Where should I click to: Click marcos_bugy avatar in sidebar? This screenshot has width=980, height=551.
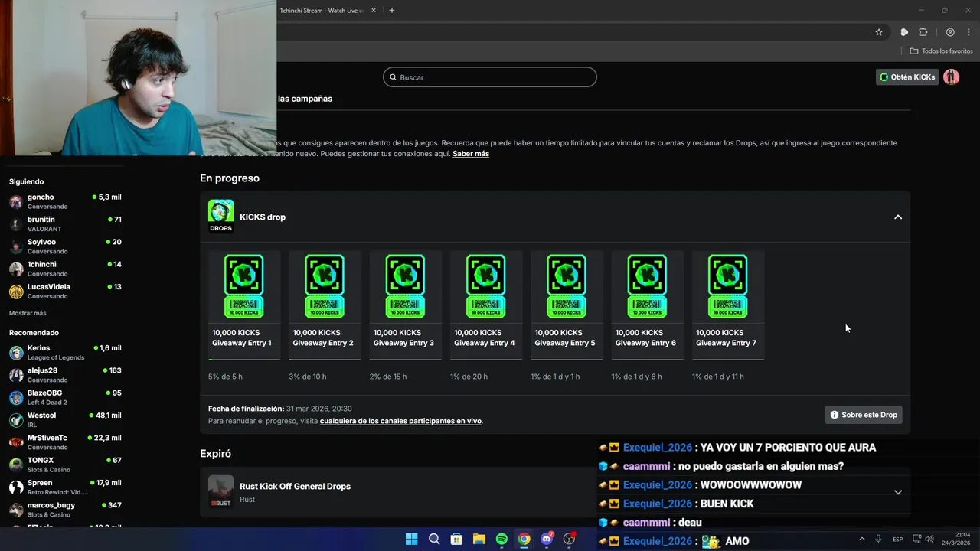[16, 510]
